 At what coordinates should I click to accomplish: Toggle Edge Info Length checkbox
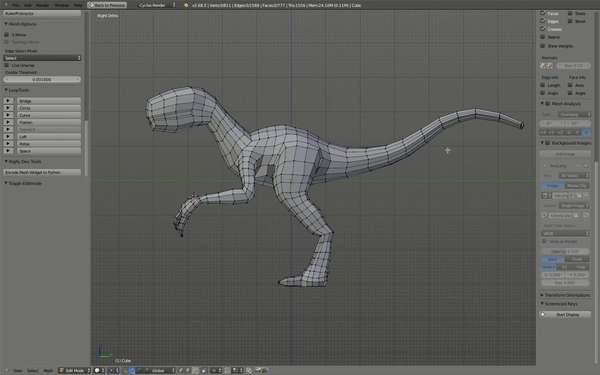click(x=543, y=85)
